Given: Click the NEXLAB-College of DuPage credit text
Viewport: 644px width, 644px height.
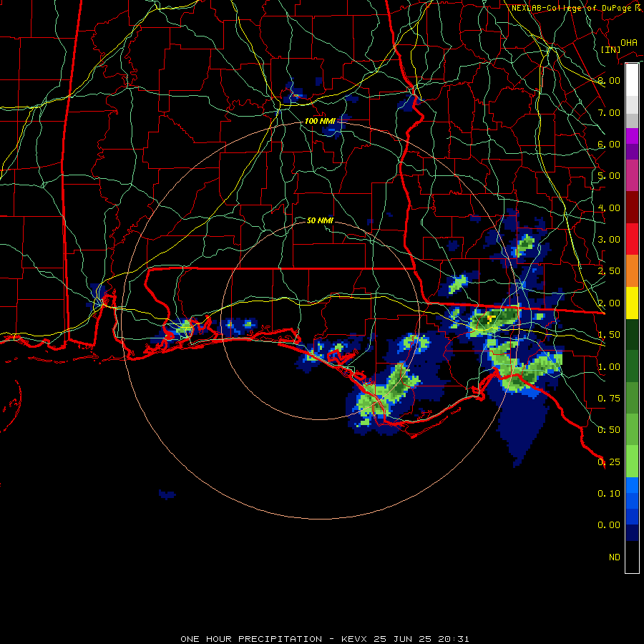Looking at the screenshot, I should [x=577, y=8].
